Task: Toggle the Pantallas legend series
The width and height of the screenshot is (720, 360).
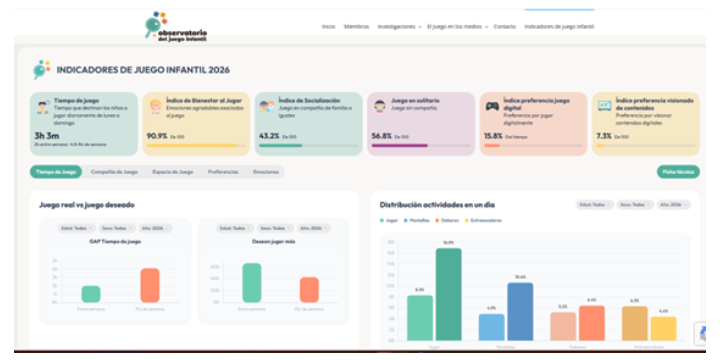Action: (417, 220)
